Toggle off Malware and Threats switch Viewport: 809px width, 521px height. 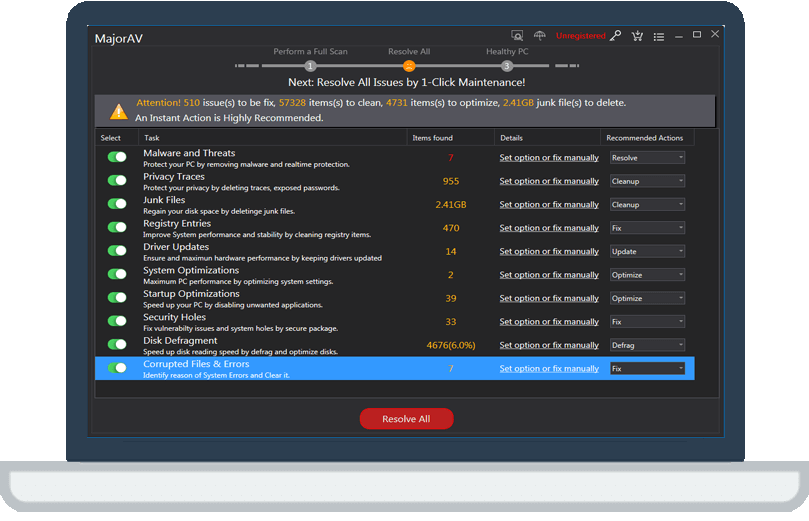pos(117,157)
